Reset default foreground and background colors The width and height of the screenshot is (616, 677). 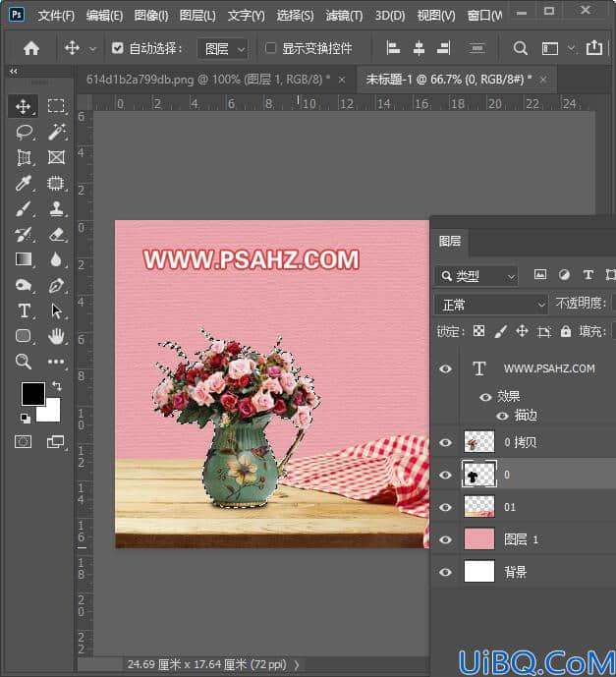[x=26, y=418]
